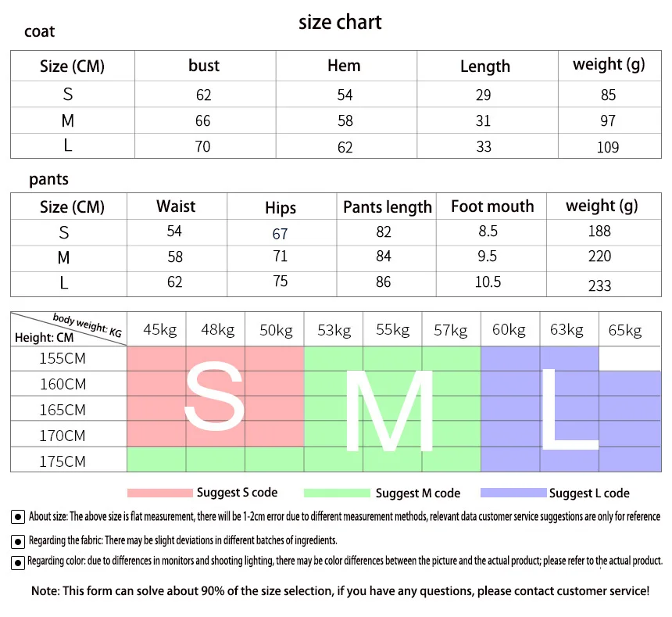Click the bust column header
This screenshot has height=617, width=672.
click(x=204, y=66)
